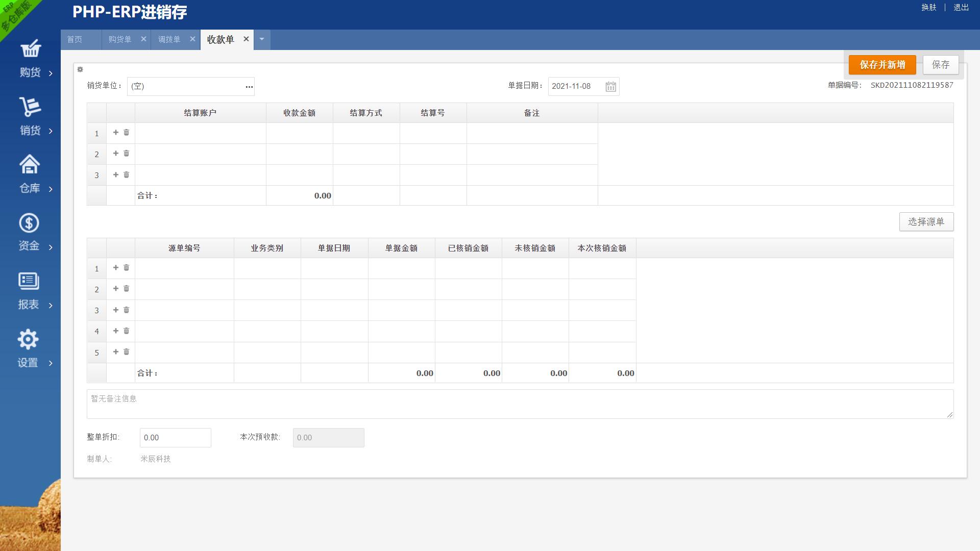Click the 选择源单 button
980x551 pixels.
click(926, 221)
